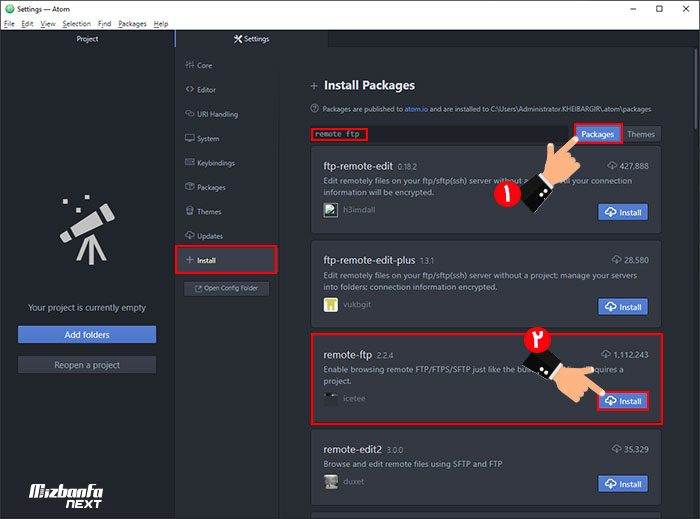Click the download count icon for 1,112,243
700x519 pixels.
click(x=605, y=354)
